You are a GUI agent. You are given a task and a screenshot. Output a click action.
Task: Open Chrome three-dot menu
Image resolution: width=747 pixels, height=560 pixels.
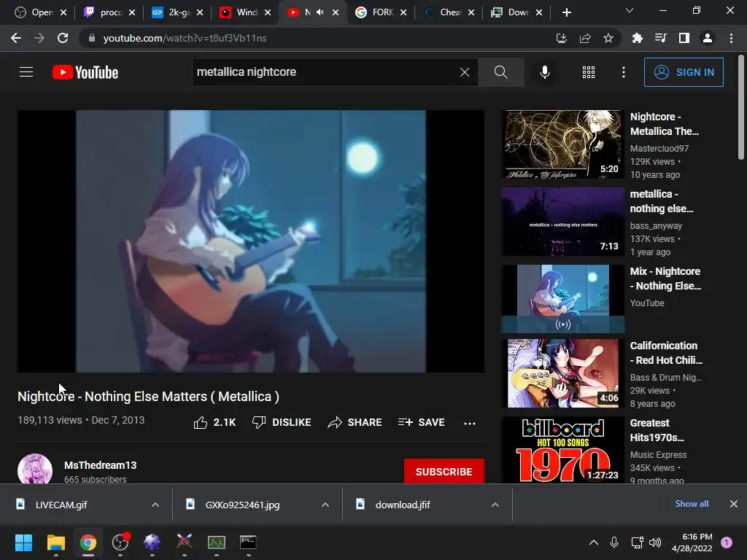[x=731, y=38]
